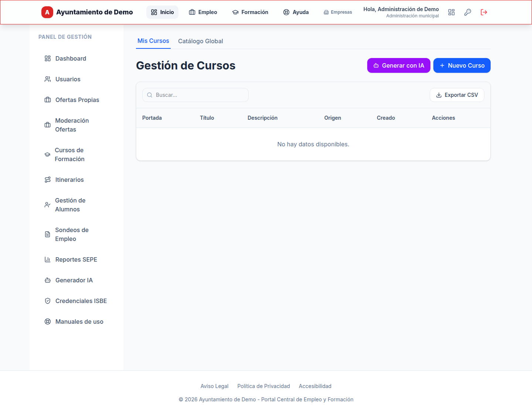
Task: Click the red Ayuntamiento de Demo logo icon
Action: point(47,12)
